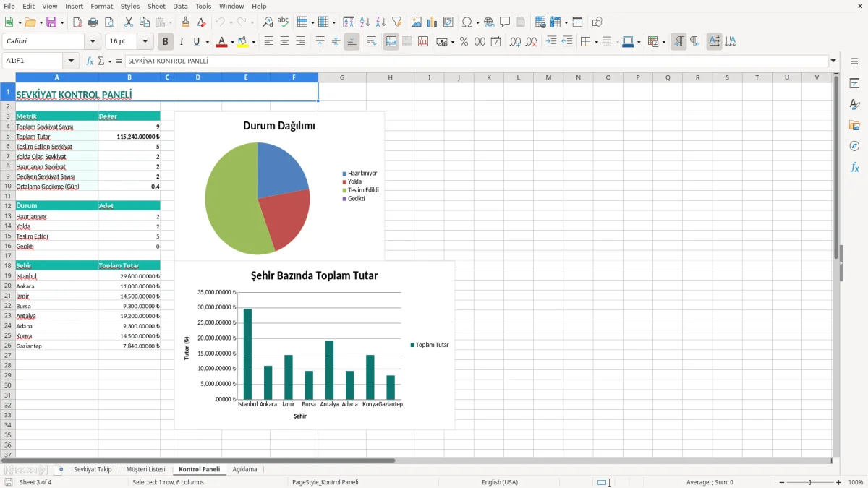Viewport: 868px width, 488px height.
Task: Switch to Açıklama sheet tab
Action: 244,469
